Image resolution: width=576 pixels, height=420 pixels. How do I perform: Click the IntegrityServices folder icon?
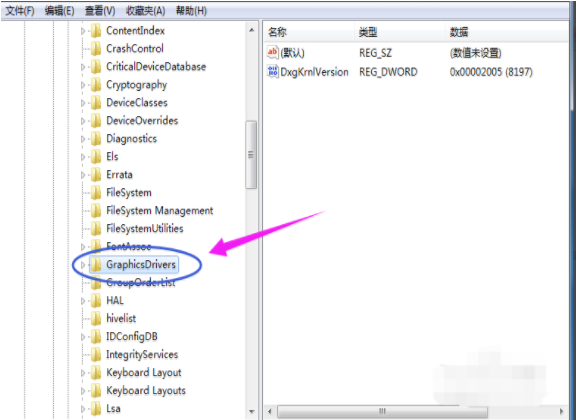tap(96, 355)
